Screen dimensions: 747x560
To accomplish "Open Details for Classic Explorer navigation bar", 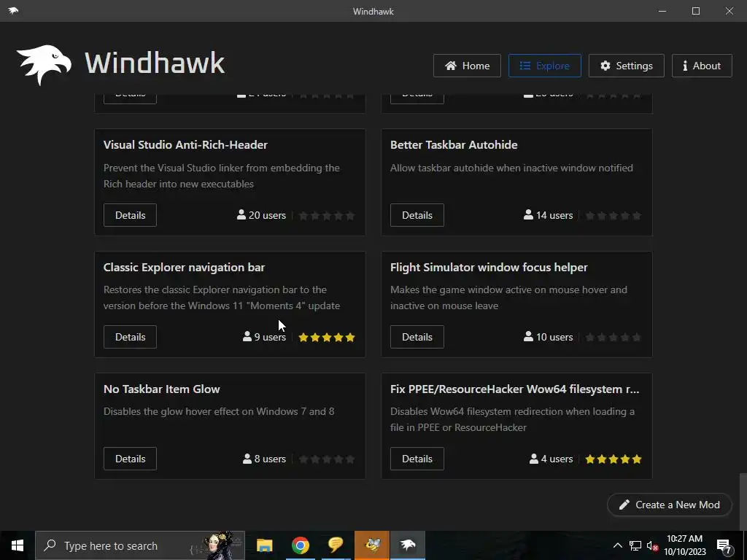I will coord(130,337).
